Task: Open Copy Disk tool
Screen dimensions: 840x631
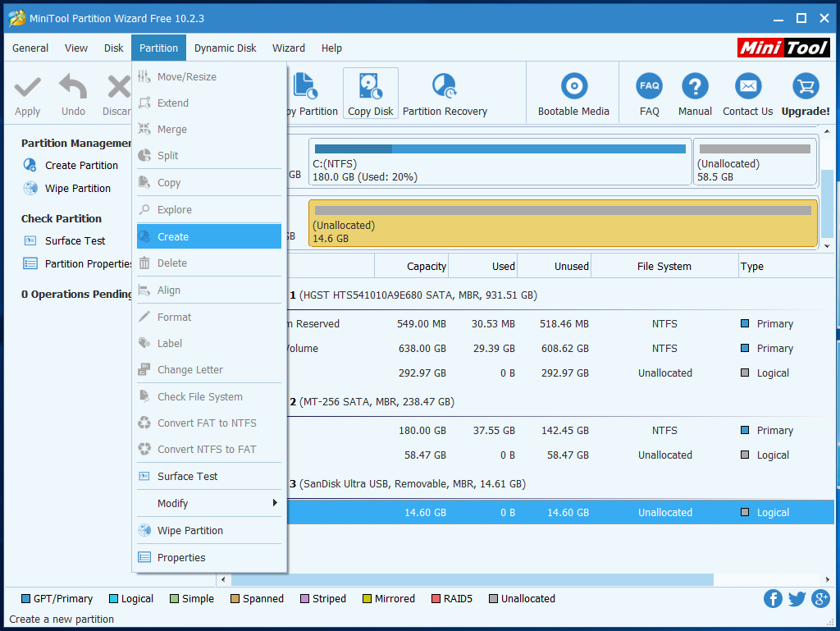Action: [370, 94]
